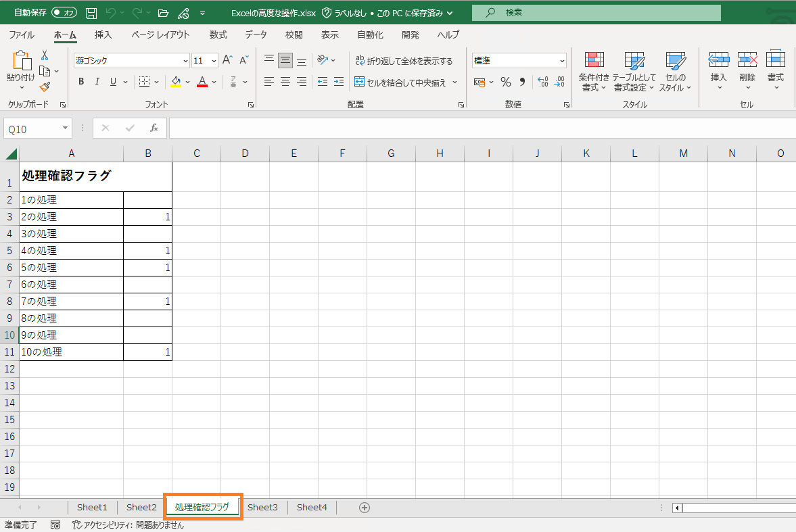Click the Format Painter brush icon
The height and width of the screenshot is (532, 796).
coord(45,87)
